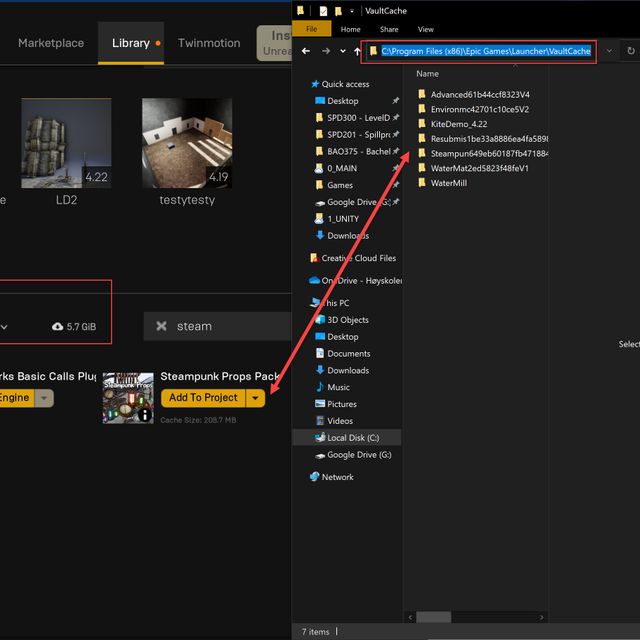Open Desktop under This PC
This screenshot has width=640, height=640.
tap(342, 337)
